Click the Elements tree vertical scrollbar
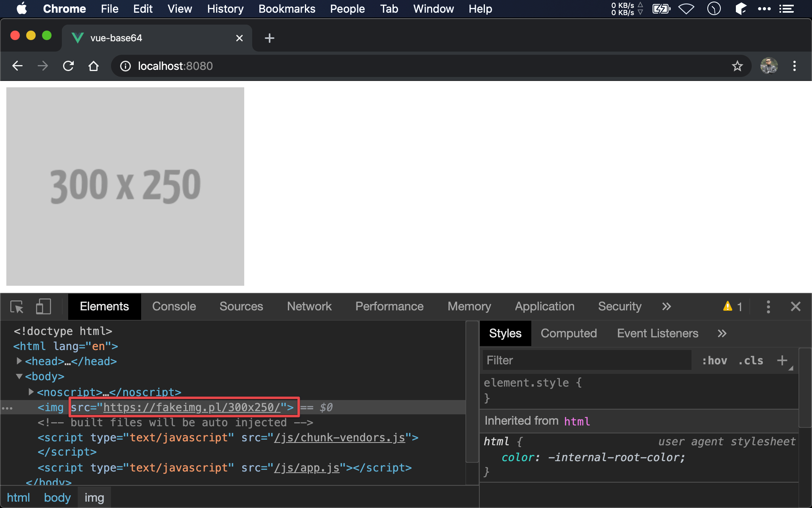This screenshot has height=508, width=812. [x=472, y=392]
